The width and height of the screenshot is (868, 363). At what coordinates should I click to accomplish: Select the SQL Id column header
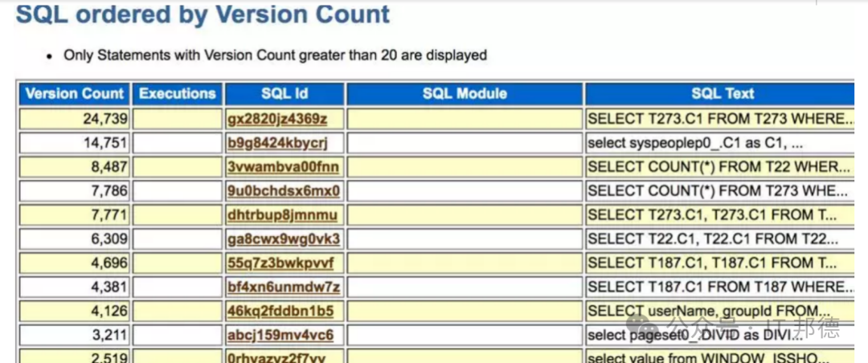[285, 93]
